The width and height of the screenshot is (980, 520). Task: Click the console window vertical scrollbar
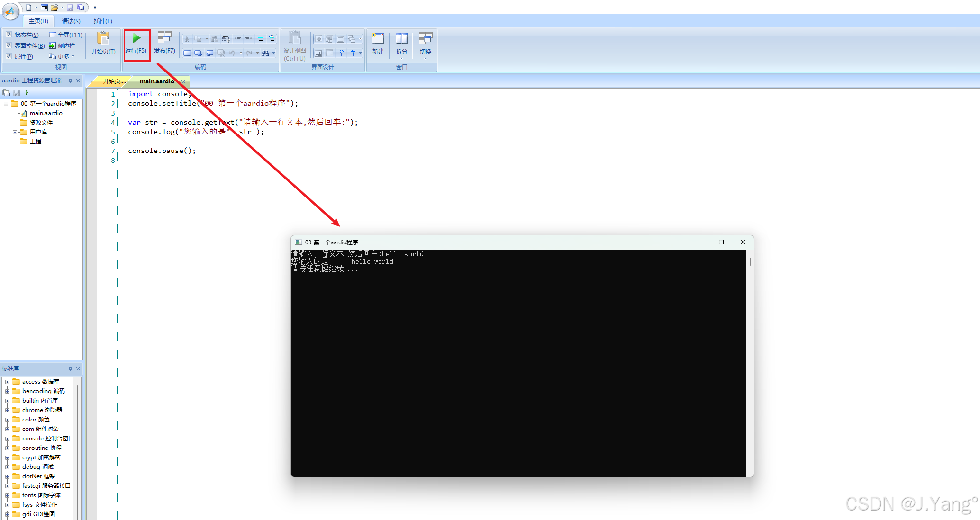click(750, 261)
